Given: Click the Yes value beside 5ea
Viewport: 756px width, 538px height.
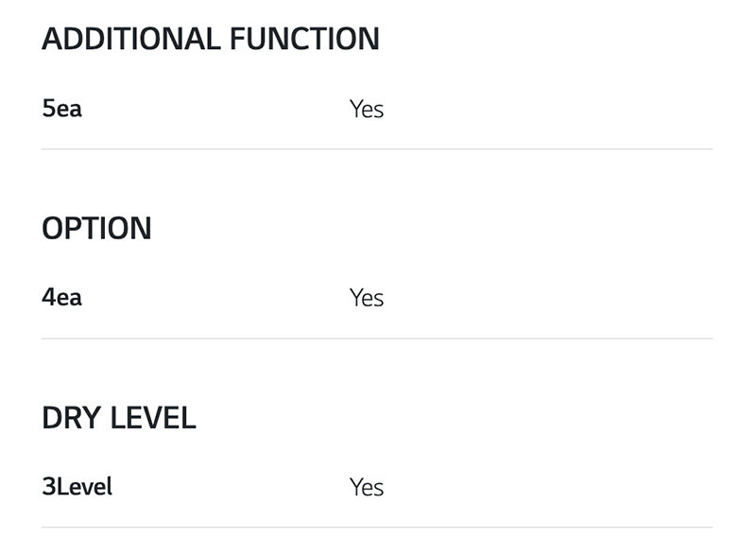Looking at the screenshot, I should pyautogui.click(x=367, y=110).
